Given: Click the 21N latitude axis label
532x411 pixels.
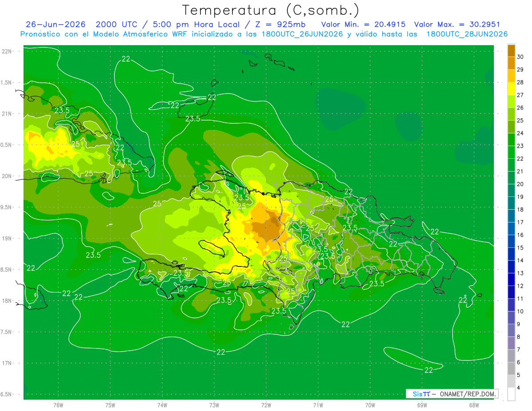Looking at the screenshot, I should point(7,114).
